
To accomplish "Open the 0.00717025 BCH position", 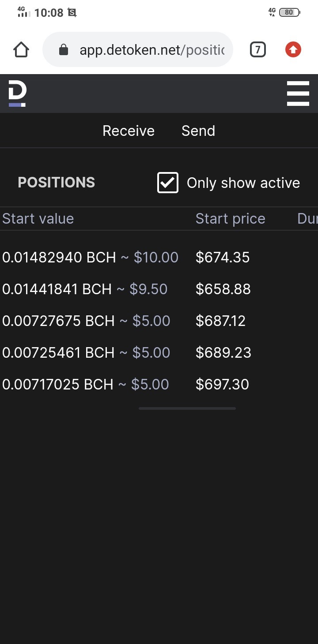I will (159, 384).
